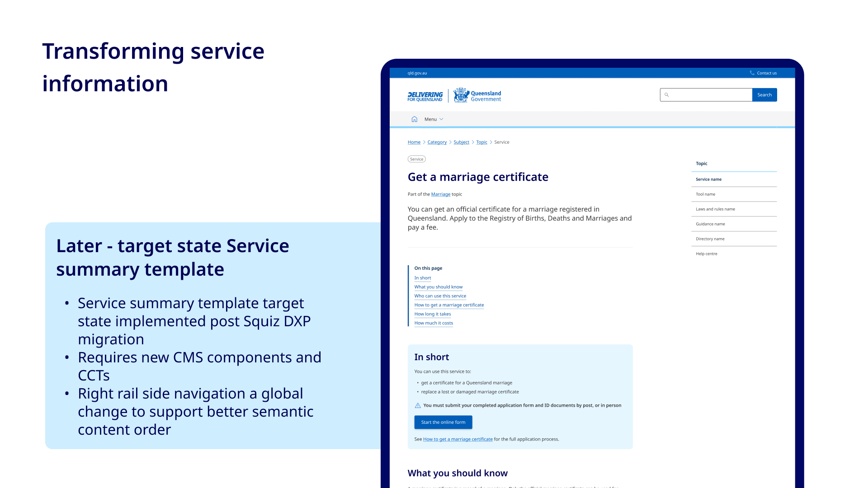This screenshot has width=868, height=488.
Task: Jump to Who can use this service
Action: click(440, 296)
